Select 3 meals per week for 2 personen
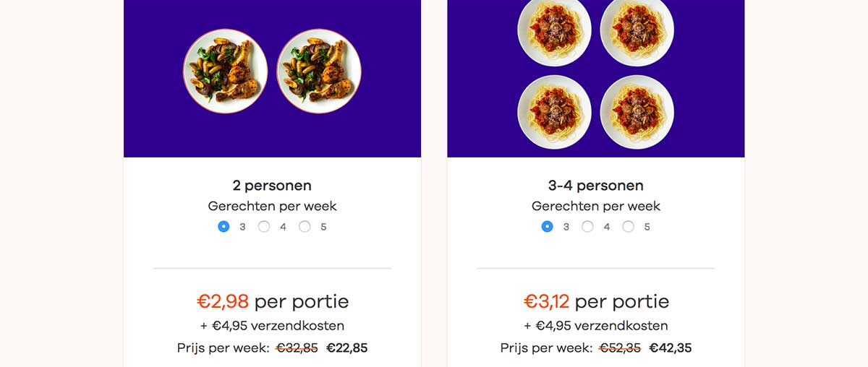 [224, 227]
